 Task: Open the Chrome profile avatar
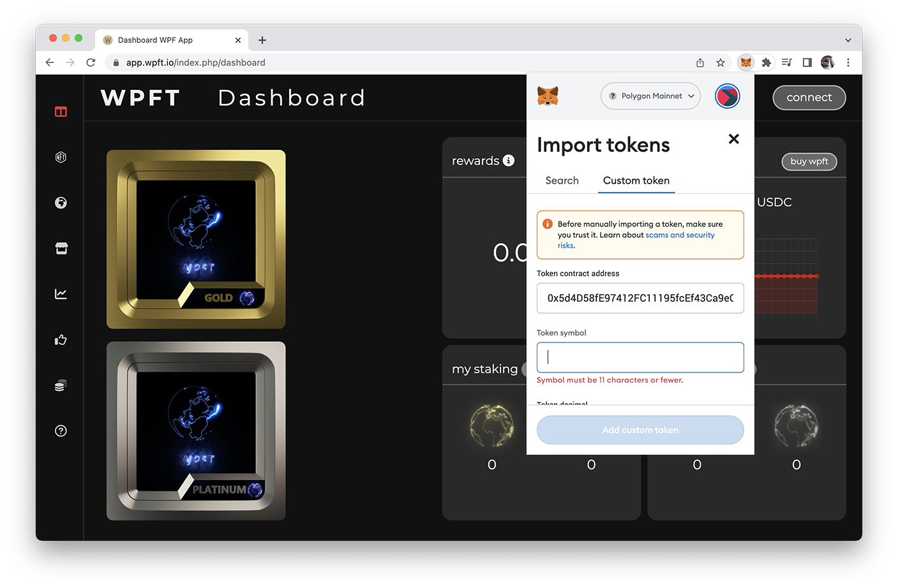(827, 62)
